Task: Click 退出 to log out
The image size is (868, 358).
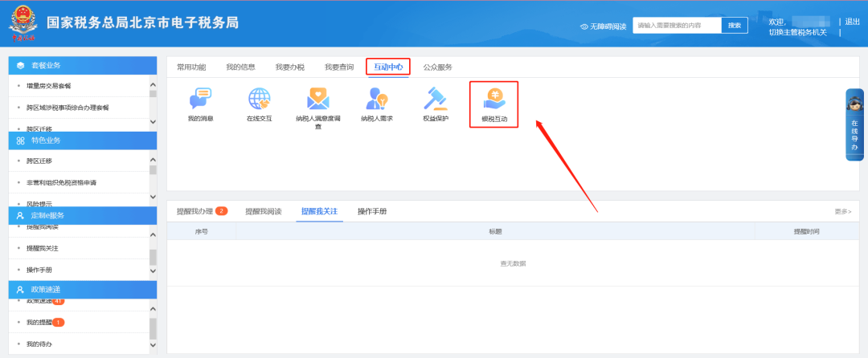Action: [x=852, y=22]
